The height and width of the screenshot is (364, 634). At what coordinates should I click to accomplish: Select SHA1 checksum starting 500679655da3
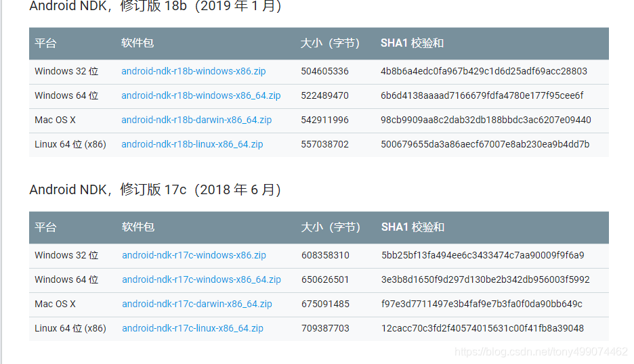pos(485,144)
